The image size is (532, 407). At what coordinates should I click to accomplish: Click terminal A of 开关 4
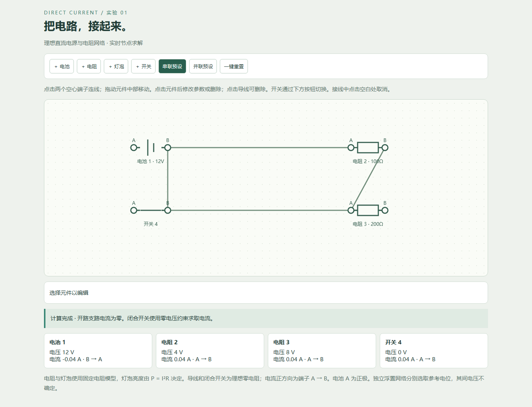[134, 210]
